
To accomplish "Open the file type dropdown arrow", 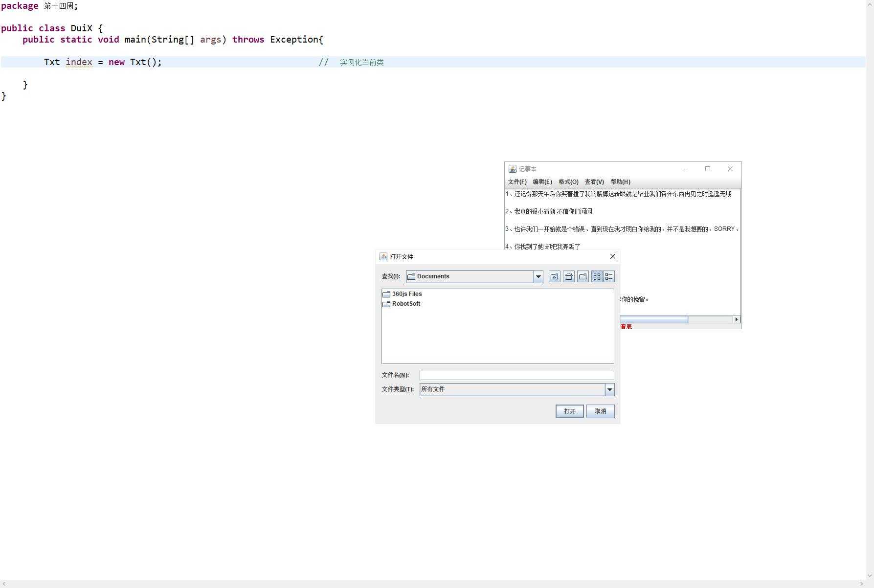I will (609, 389).
